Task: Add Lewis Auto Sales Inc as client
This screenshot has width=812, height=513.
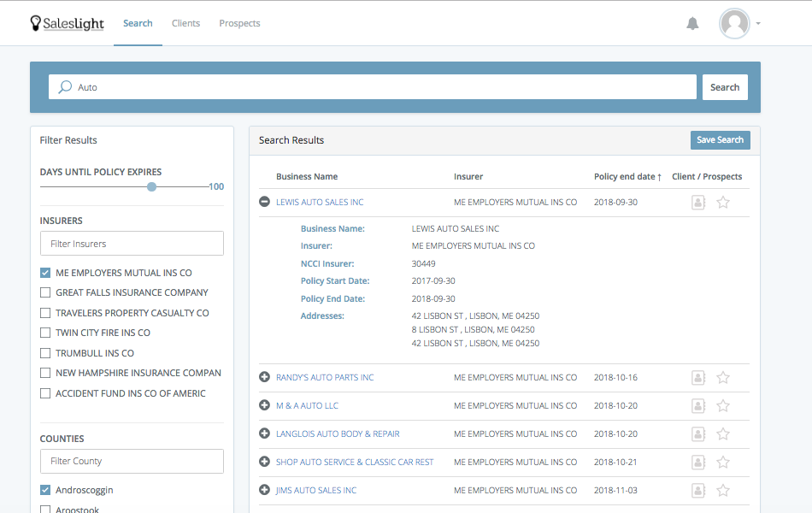Action: tap(698, 202)
